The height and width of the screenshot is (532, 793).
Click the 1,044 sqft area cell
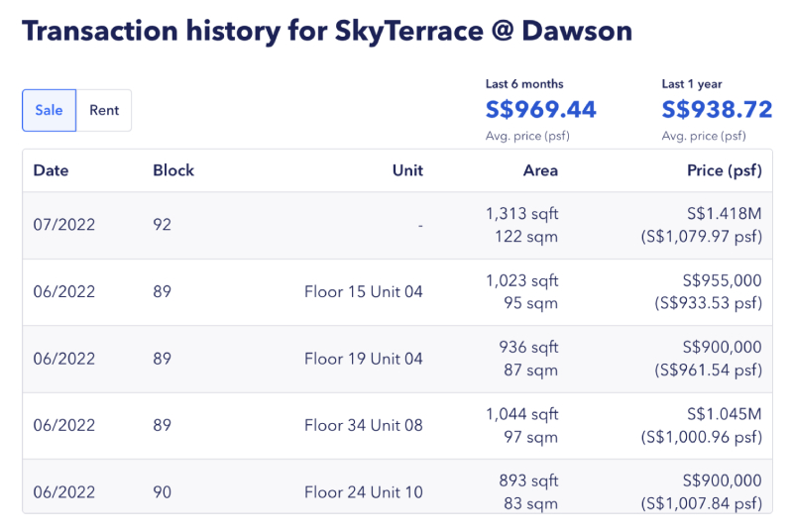point(522,414)
